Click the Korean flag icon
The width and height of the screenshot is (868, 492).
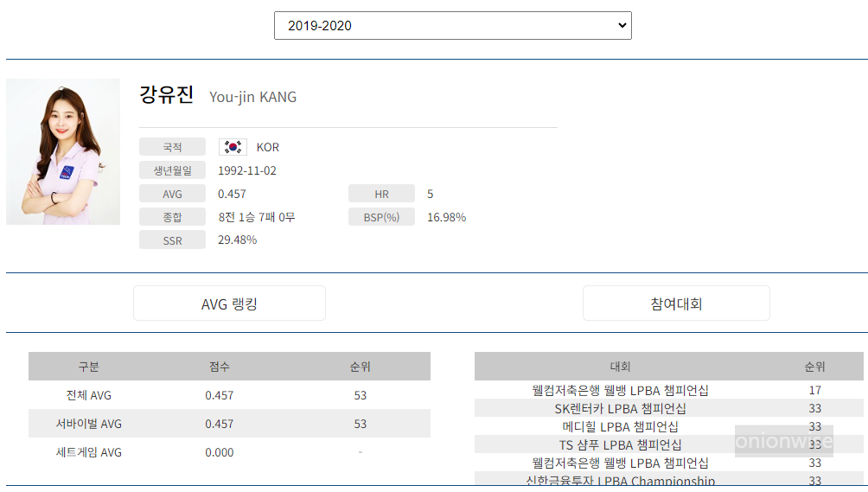233,147
